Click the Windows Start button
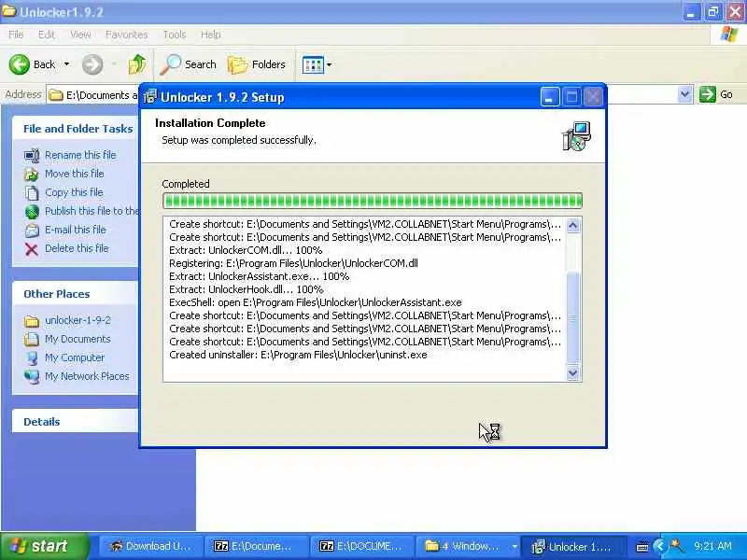 [x=44, y=546]
